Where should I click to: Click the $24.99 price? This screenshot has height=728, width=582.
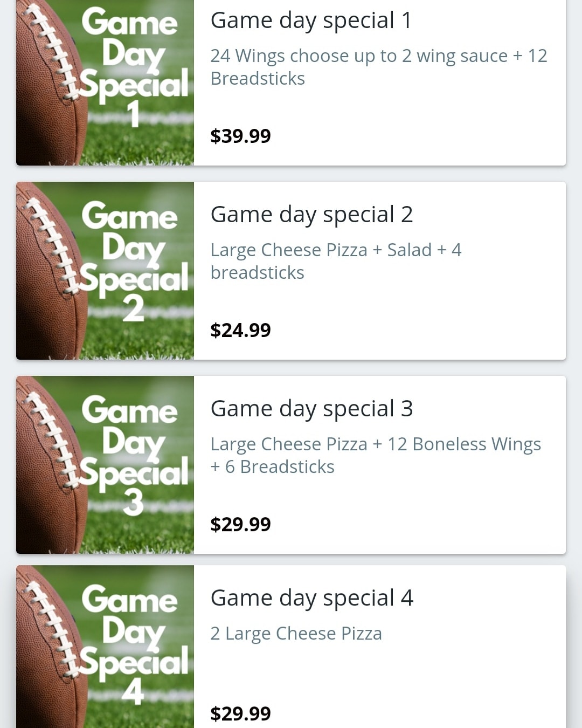pyautogui.click(x=240, y=330)
